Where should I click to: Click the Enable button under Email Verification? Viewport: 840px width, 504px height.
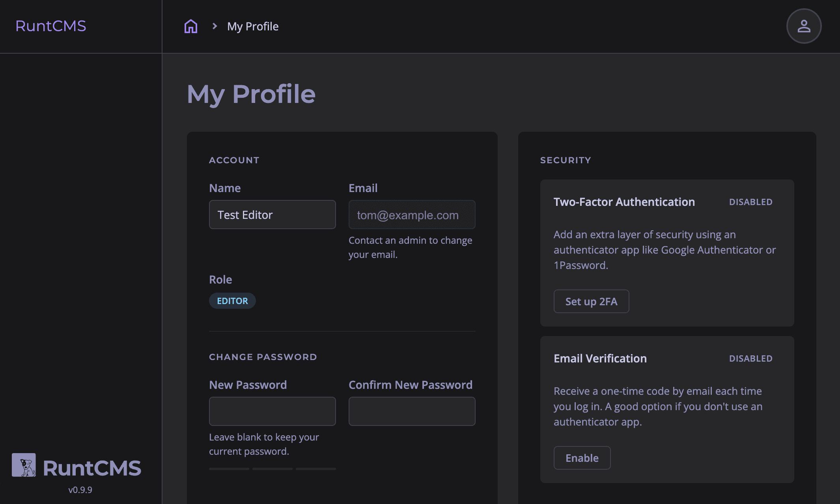582,458
